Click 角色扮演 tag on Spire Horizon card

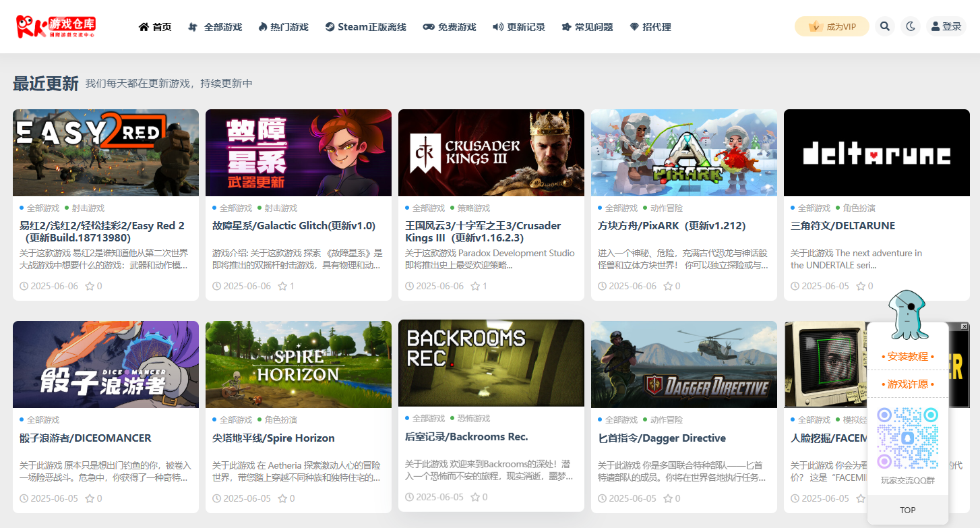click(277, 419)
